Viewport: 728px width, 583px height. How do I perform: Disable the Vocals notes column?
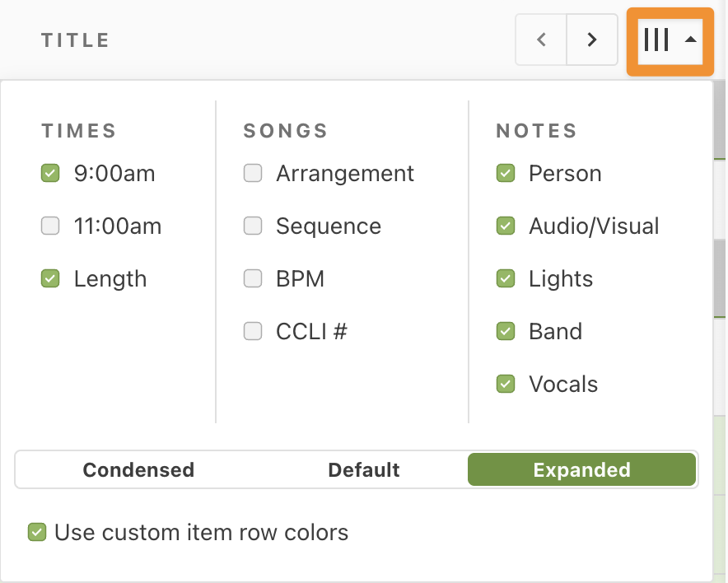click(x=506, y=384)
